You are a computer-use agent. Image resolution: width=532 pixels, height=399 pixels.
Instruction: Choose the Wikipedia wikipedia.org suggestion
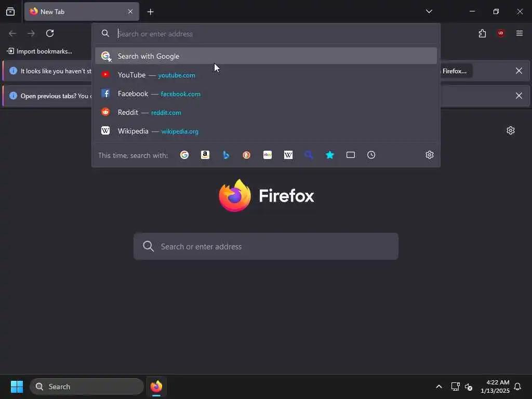[x=266, y=131]
